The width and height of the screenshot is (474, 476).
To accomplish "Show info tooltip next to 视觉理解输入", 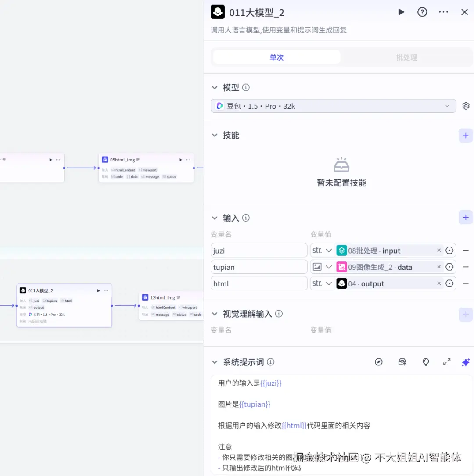I will 279,314.
